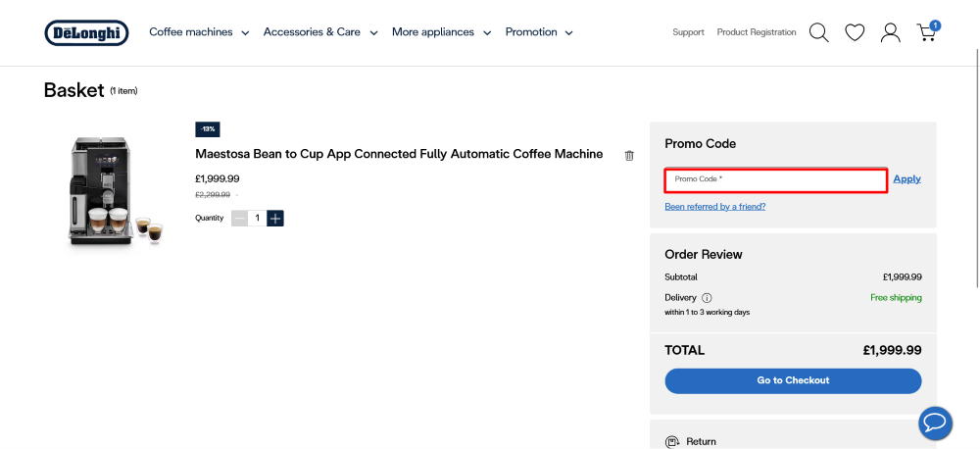Open the search magnifier icon
Viewport: 980px width, 449px height.
click(x=818, y=32)
